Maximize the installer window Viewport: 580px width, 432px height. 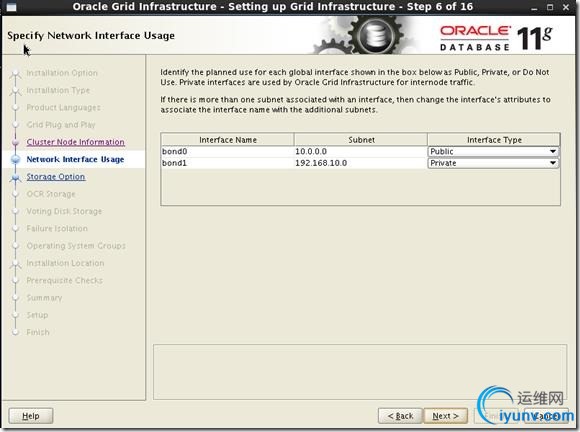click(550, 7)
